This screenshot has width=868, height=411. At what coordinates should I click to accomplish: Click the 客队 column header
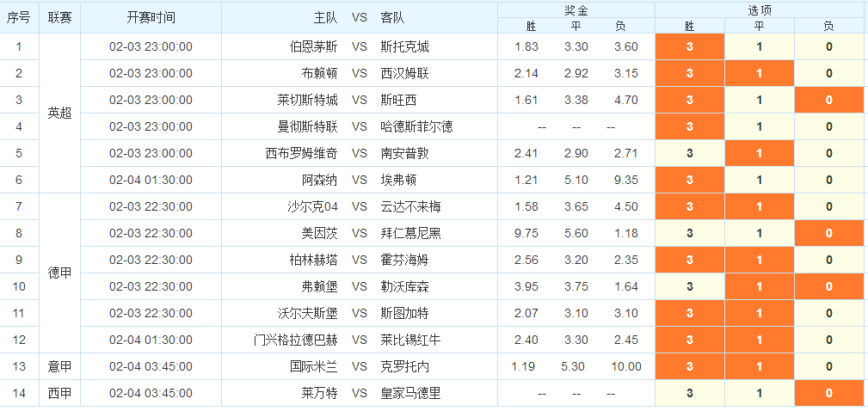click(x=392, y=18)
